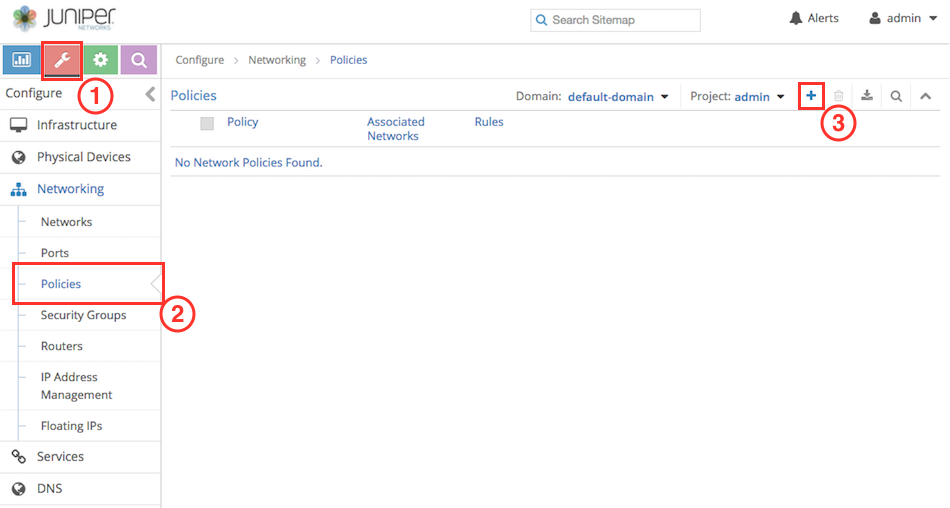950x508 pixels.
Task: Open the Project admin dropdown
Action: click(x=759, y=97)
